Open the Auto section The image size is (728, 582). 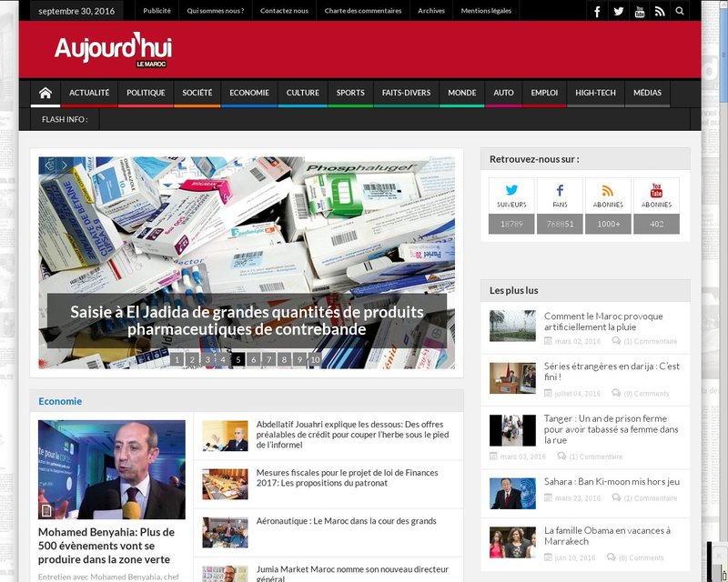coord(504,93)
